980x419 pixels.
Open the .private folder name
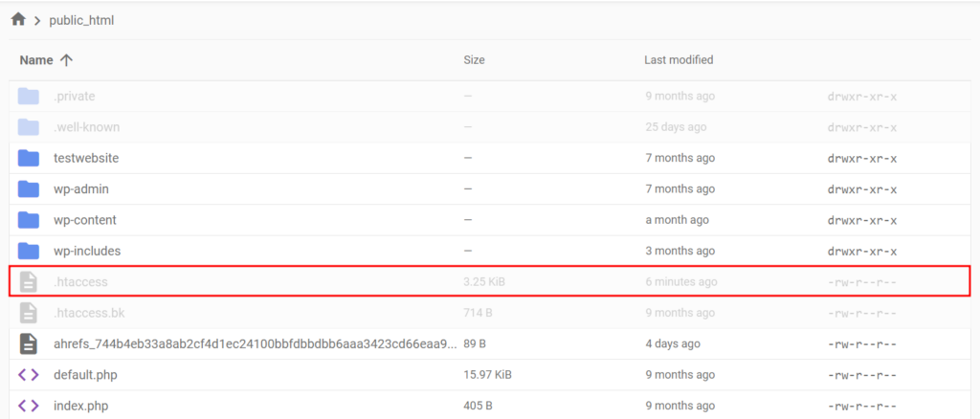75,97
